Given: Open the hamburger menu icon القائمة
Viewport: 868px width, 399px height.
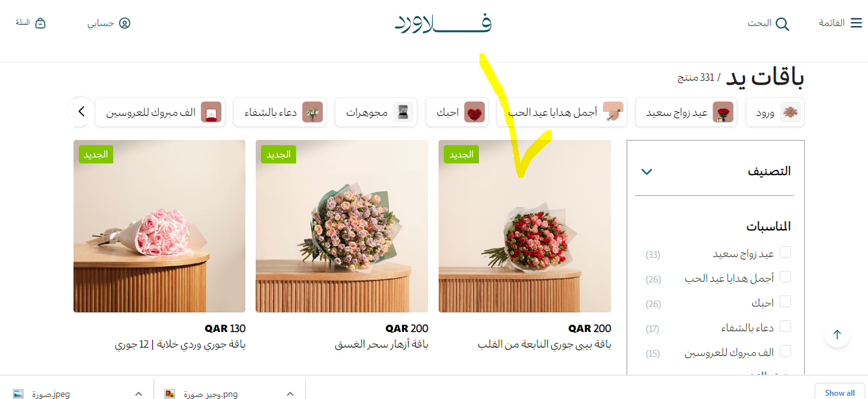Looking at the screenshot, I should click(856, 23).
